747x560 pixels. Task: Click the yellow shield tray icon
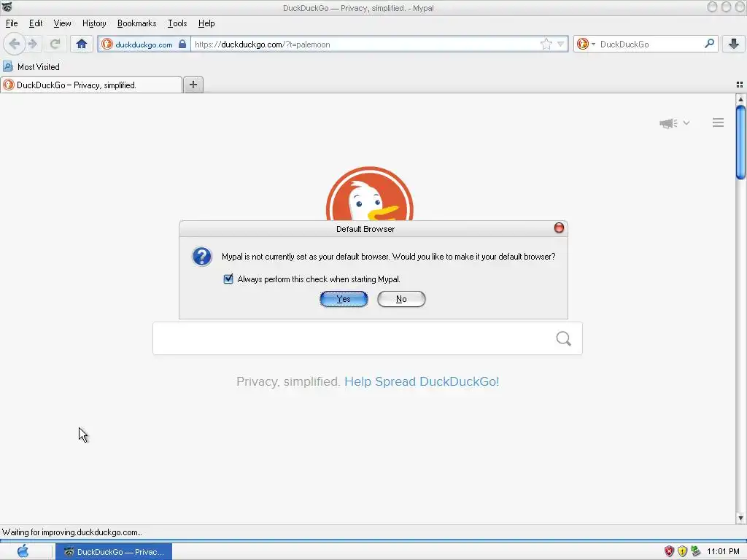(x=682, y=551)
